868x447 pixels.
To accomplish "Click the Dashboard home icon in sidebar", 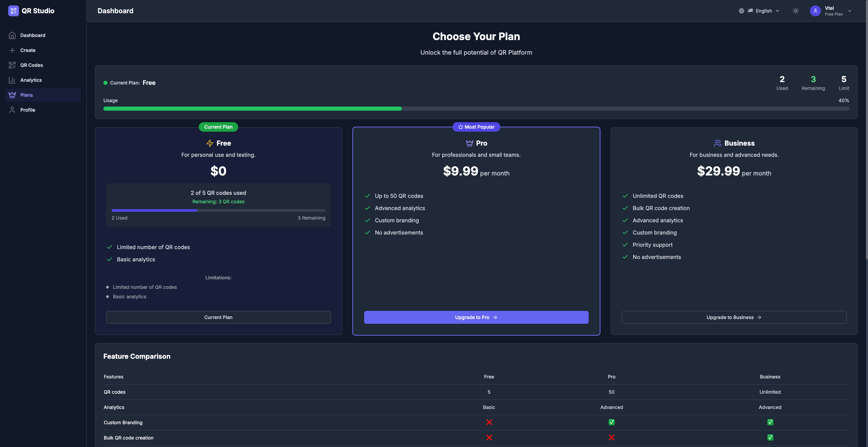I will click(x=12, y=35).
